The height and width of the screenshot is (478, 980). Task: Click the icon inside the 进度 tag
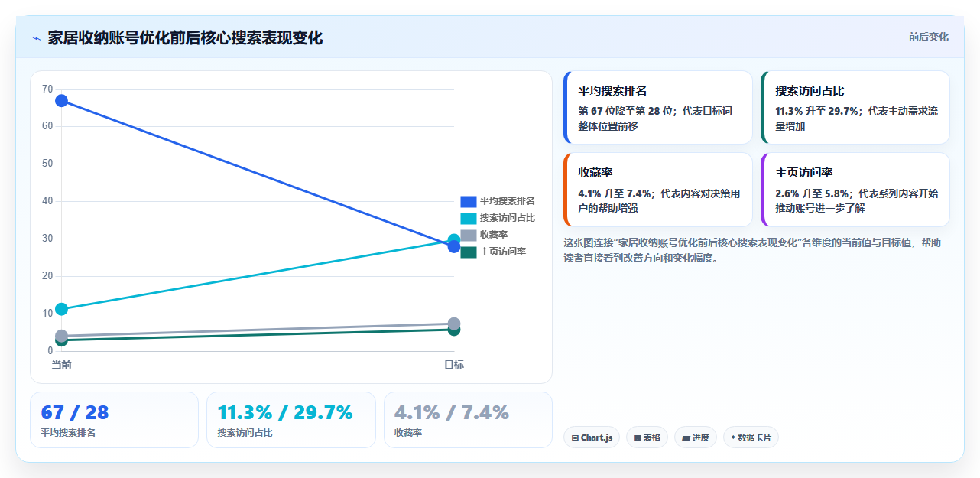click(686, 438)
